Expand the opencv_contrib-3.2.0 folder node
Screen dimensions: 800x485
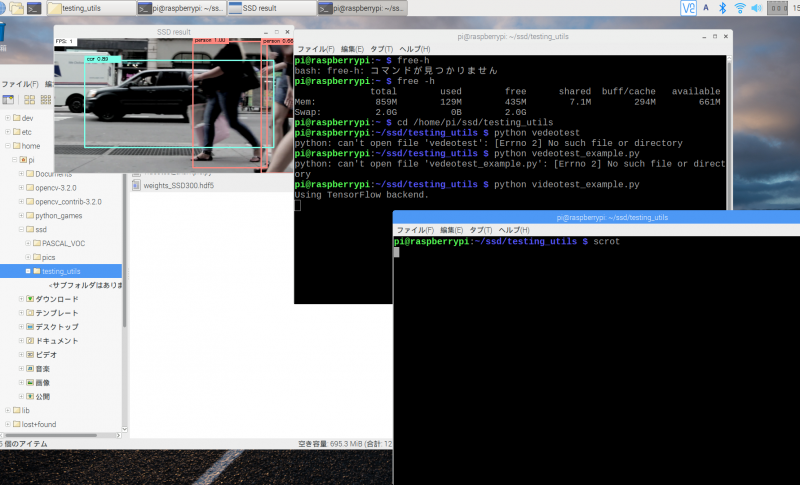21,201
